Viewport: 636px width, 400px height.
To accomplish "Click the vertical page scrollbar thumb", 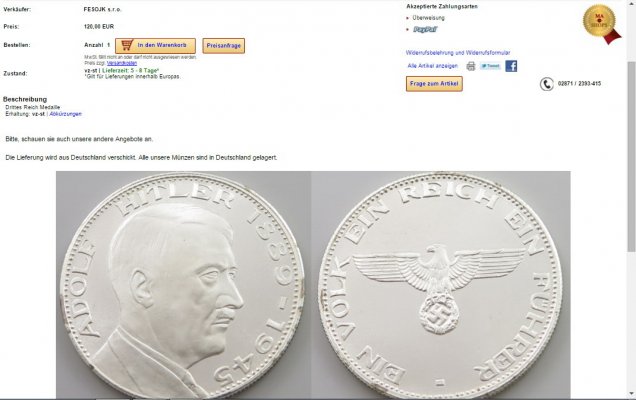I will click(x=632, y=156).
